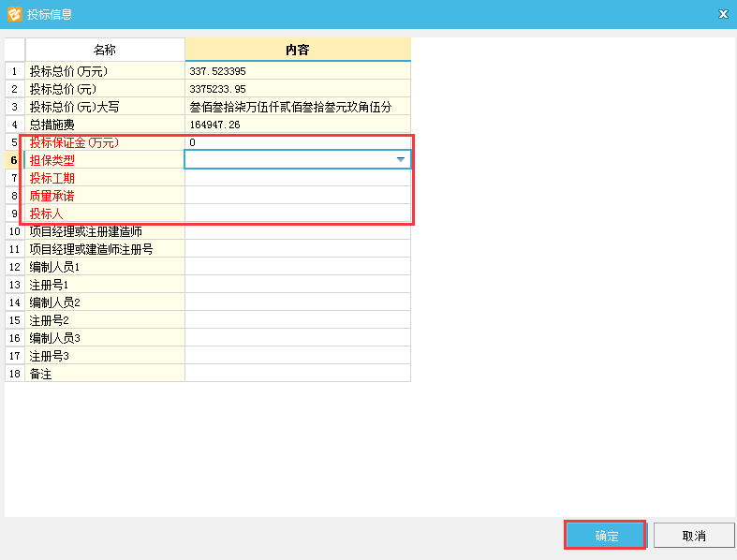Click the 投标工期 content field
This screenshot has width=737, height=560.
pos(297,178)
